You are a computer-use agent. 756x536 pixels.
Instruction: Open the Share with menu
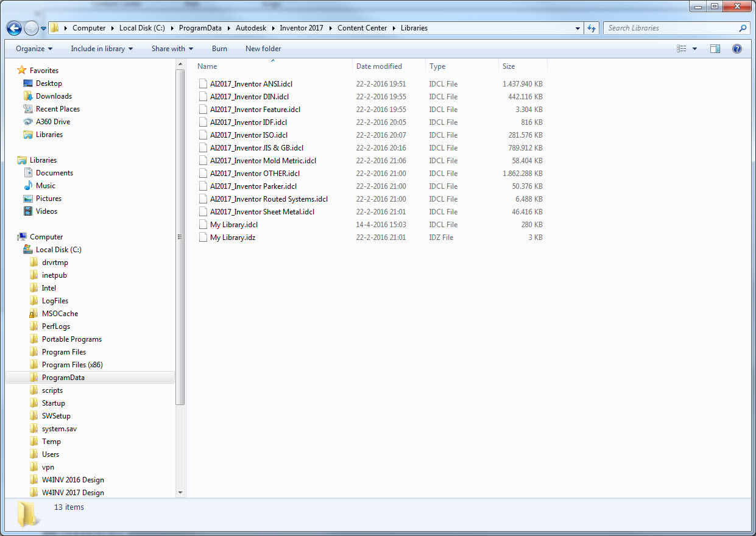(x=172, y=49)
